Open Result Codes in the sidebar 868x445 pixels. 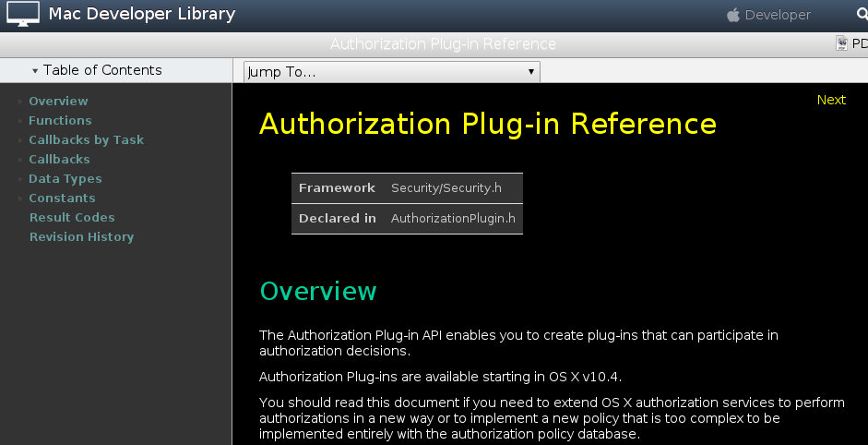click(72, 217)
